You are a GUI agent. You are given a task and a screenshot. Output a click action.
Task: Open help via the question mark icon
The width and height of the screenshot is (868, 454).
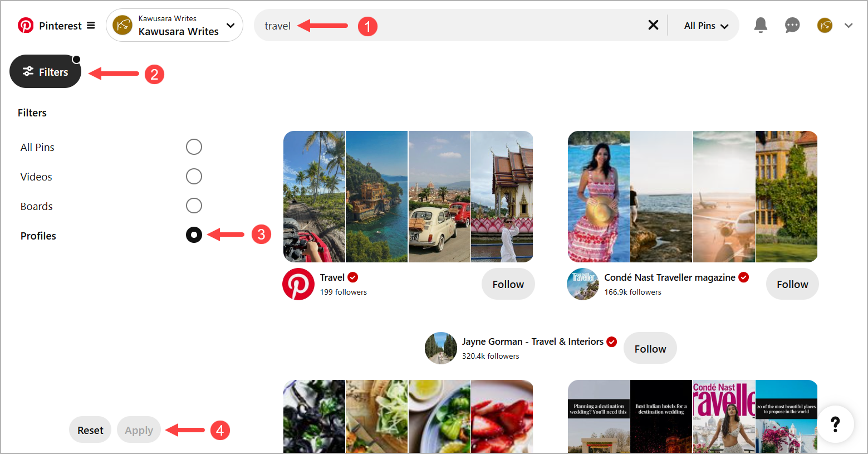835,424
